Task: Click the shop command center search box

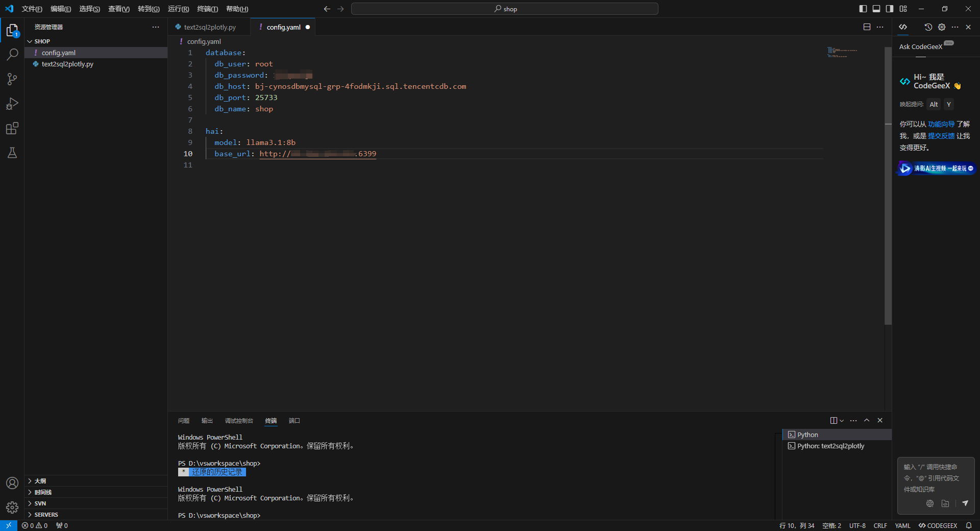Action: click(505, 9)
